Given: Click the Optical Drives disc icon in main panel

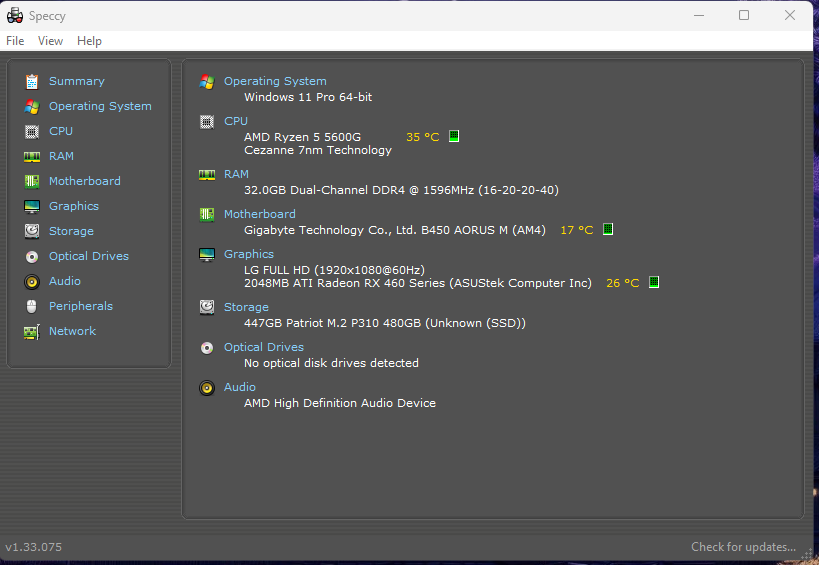Looking at the screenshot, I should click(x=207, y=348).
